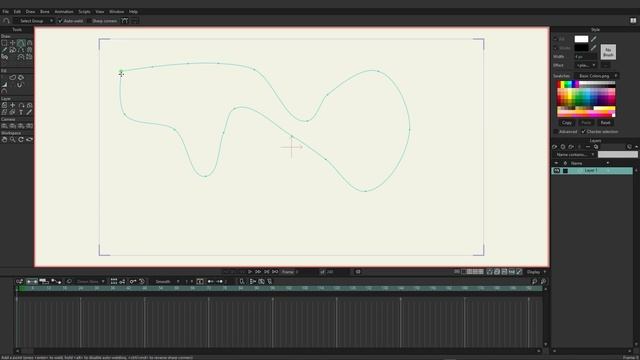Click the Reset style button
The width and height of the screenshot is (640, 360).
click(605, 122)
